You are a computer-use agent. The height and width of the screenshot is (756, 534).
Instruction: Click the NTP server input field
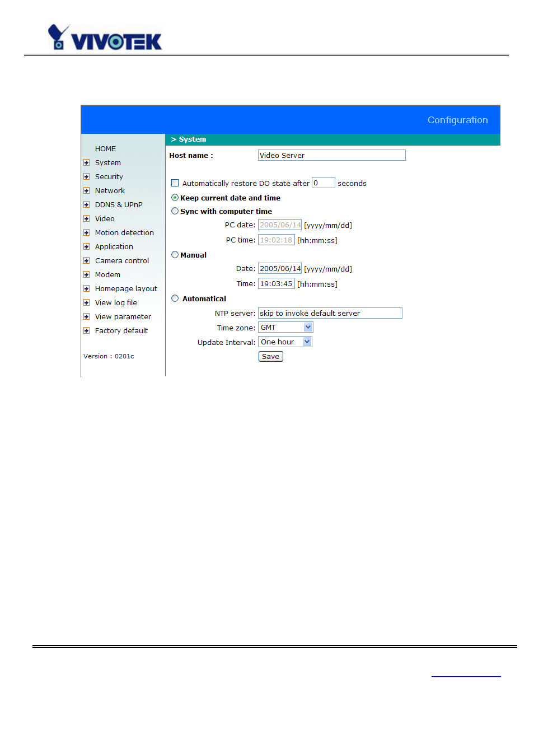tap(330, 314)
